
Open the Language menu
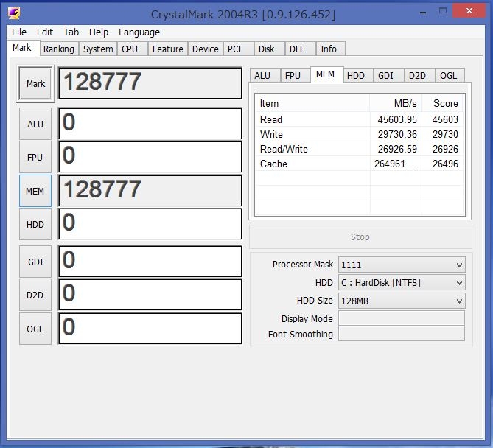[x=139, y=32]
